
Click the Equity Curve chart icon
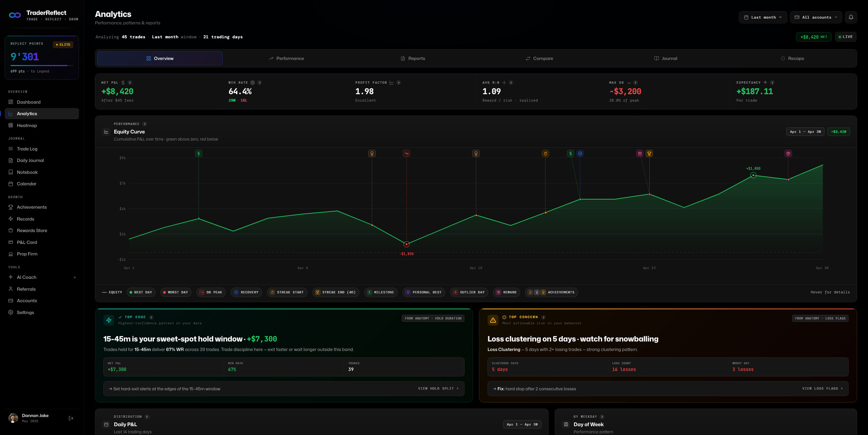click(x=106, y=132)
